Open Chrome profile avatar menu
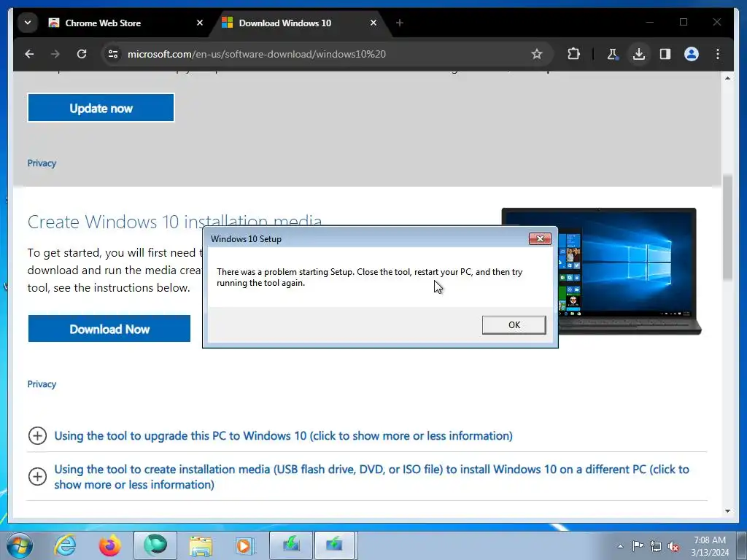 click(692, 54)
